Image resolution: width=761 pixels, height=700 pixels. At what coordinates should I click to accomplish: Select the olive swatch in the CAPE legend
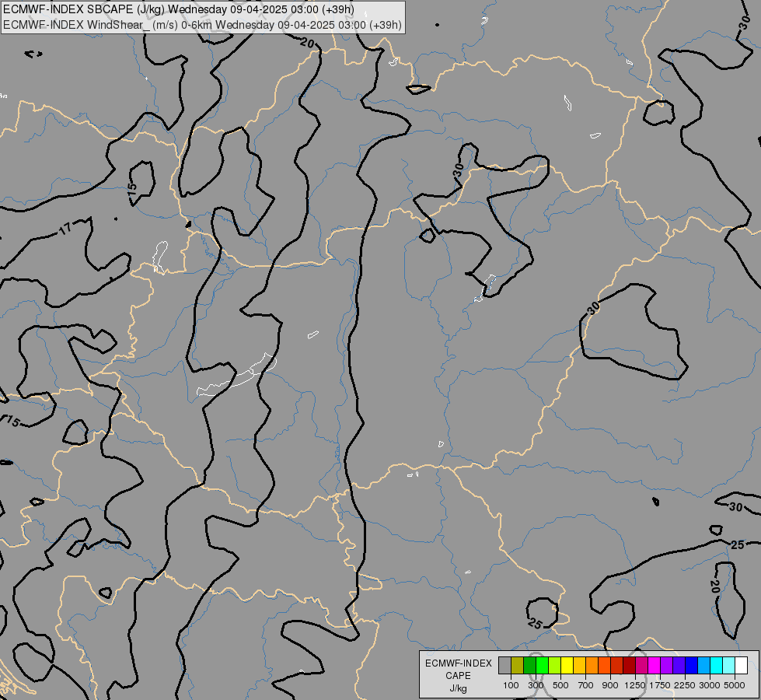point(518,666)
